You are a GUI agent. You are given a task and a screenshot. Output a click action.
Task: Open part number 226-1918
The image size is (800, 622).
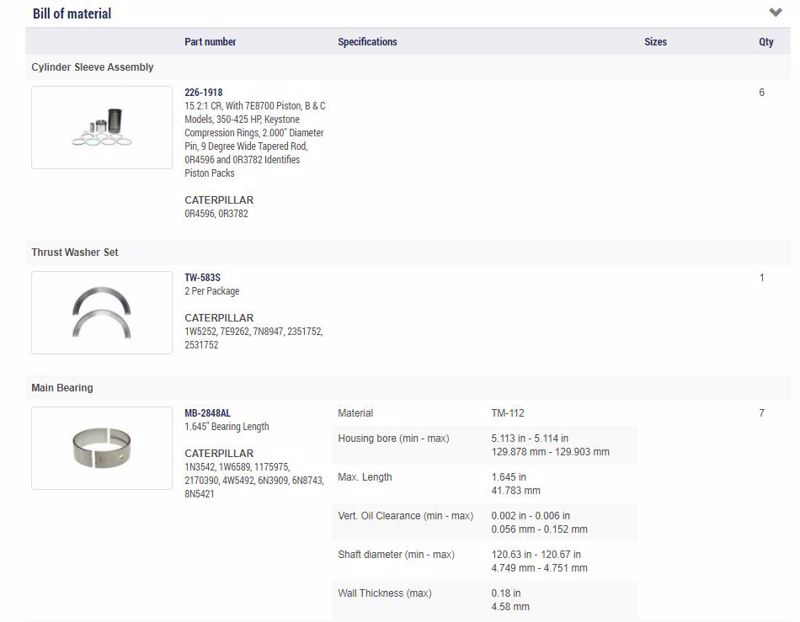coord(204,92)
